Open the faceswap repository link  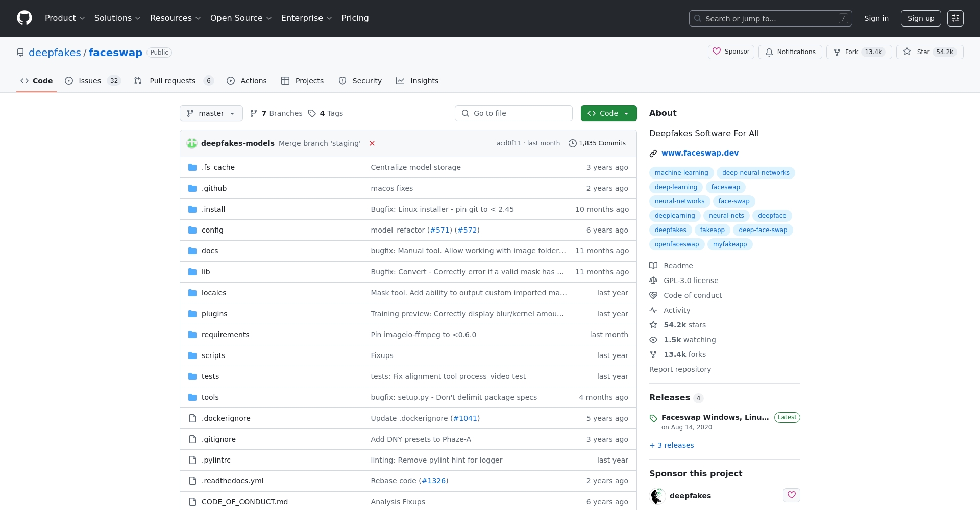coord(115,53)
